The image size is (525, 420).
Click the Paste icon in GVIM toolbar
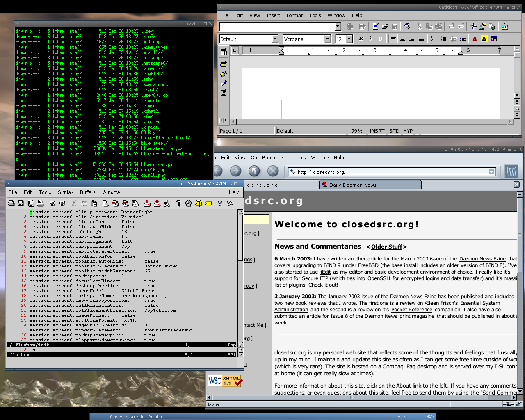click(94, 203)
